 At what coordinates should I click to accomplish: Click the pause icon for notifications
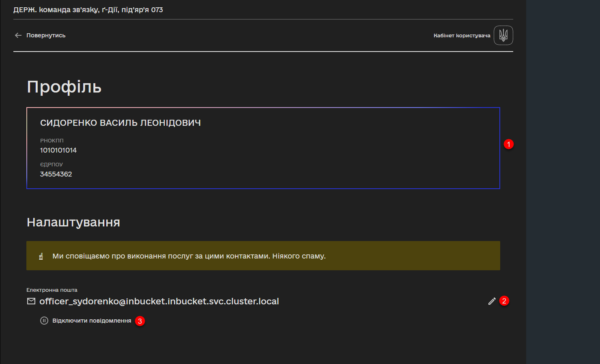(x=44, y=321)
